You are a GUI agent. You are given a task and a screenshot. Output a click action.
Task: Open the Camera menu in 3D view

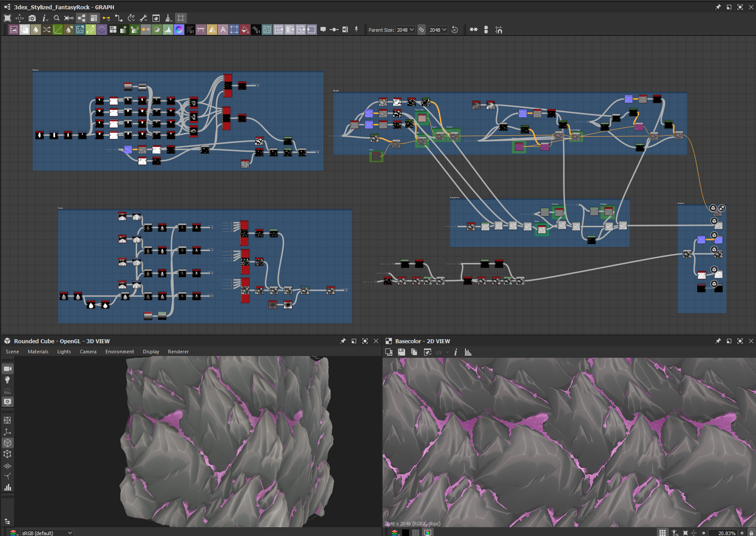(x=88, y=352)
